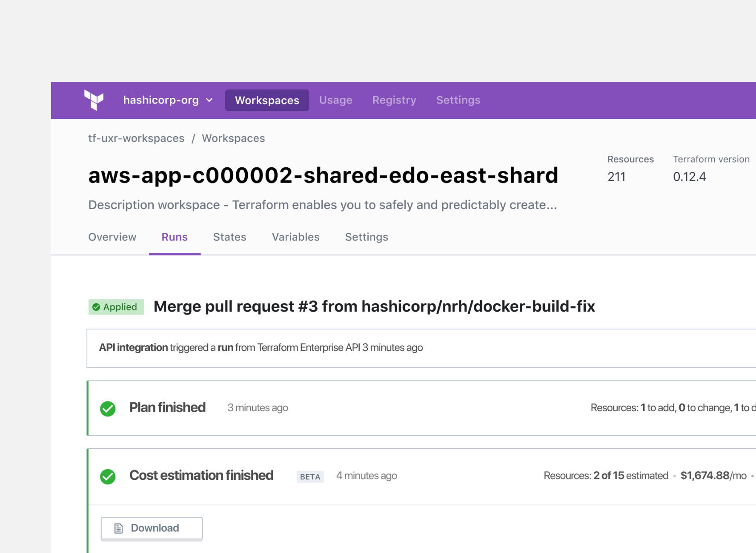Click the Resources count 211
Image resolution: width=756 pixels, height=553 pixels.
point(616,177)
